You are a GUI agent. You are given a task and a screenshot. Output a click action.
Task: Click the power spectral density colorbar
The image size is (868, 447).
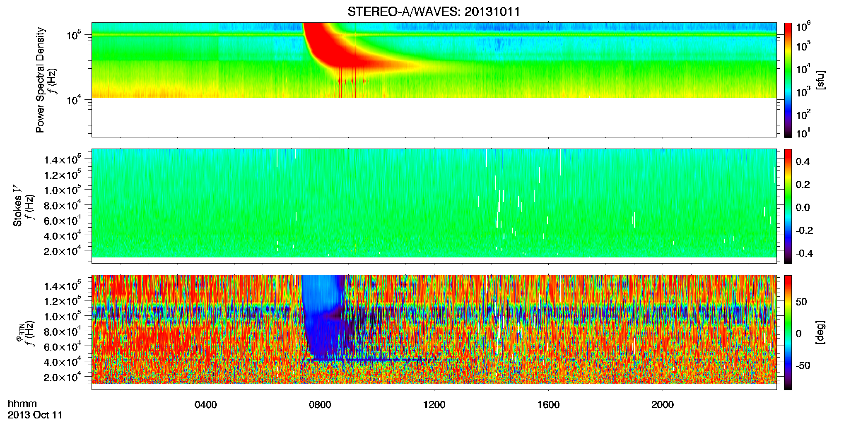788,80
